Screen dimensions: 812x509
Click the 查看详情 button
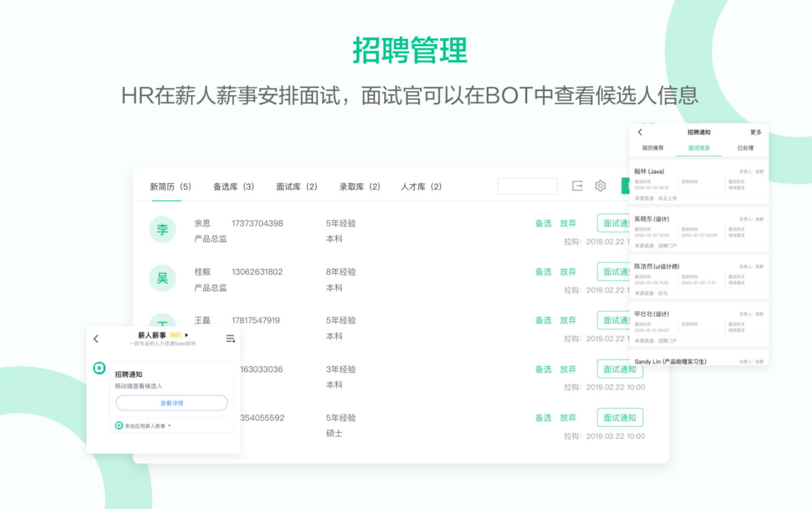172,403
